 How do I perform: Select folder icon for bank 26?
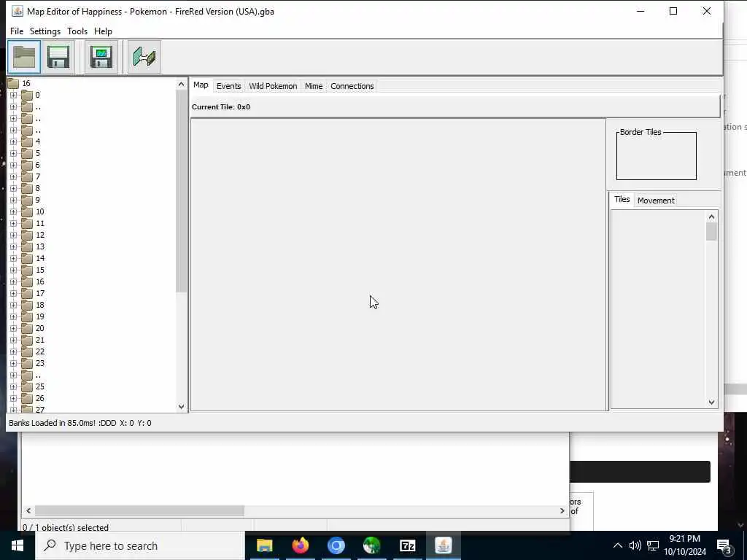[x=27, y=398]
